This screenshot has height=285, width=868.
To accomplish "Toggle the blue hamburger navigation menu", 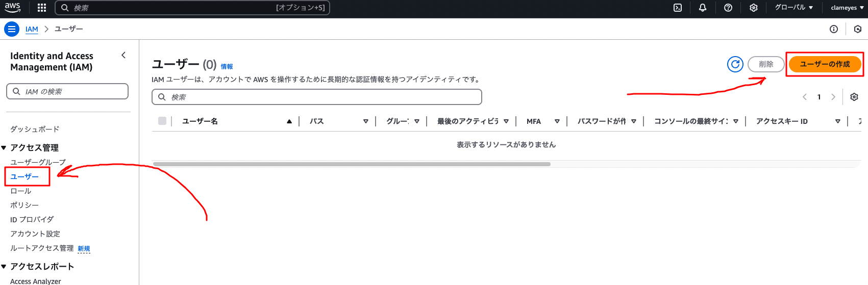I will pyautogui.click(x=12, y=29).
